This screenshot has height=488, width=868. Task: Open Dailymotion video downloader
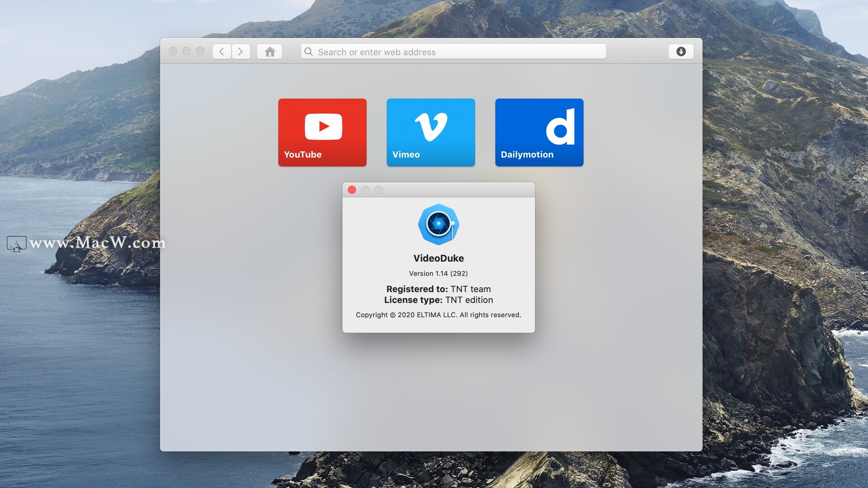(x=539, y=132)
